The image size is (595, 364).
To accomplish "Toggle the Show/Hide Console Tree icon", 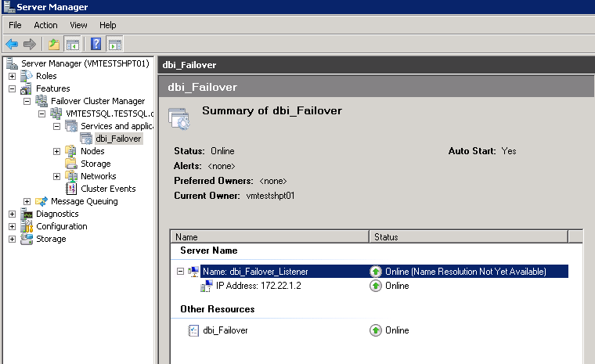I will coord(72,44).
